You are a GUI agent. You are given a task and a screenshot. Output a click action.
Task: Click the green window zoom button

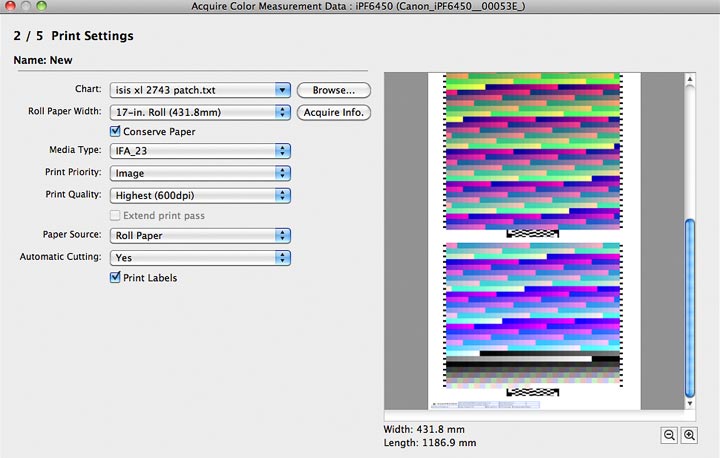(x=41, y=6)
